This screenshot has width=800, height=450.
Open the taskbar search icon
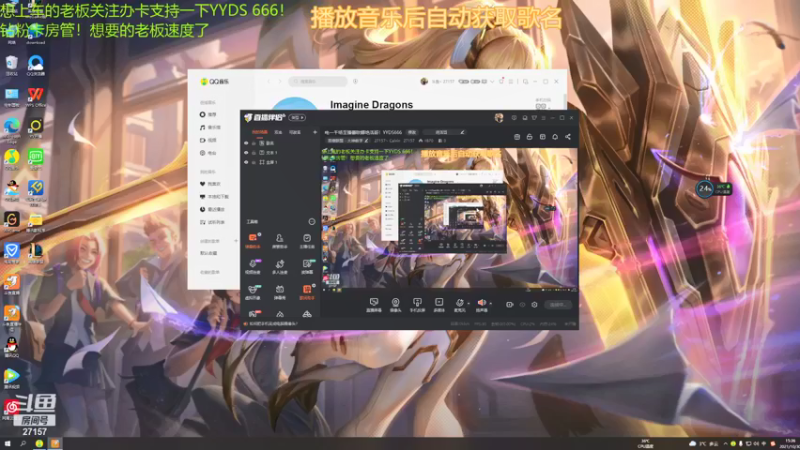[23, 444]
